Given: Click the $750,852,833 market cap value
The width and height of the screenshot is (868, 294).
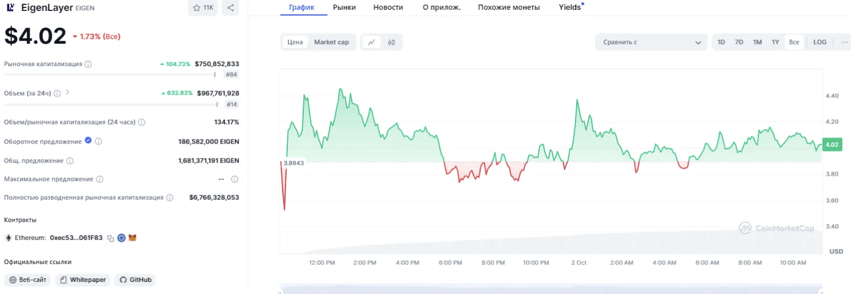Looking at the screenshot, I should tap(217, 64).
